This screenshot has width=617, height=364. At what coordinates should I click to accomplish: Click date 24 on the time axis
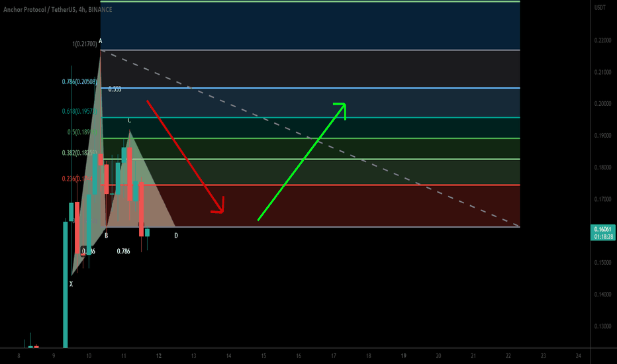tap(578, 356)
